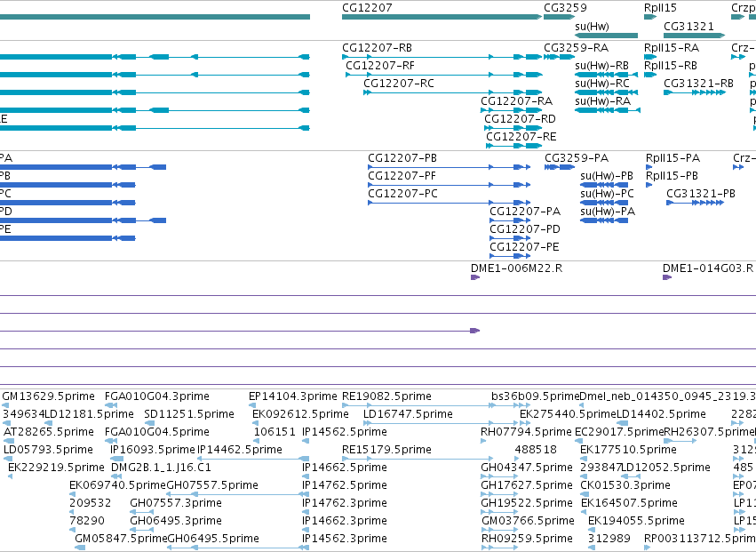This screenshot has width=756, height=552.
Task: Click the CG3259-PA protein label
Action: pos(577,158)
